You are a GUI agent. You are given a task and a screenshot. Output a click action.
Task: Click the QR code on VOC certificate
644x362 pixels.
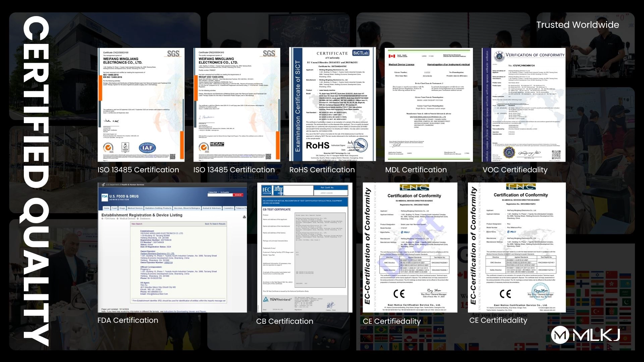[556, 155]
